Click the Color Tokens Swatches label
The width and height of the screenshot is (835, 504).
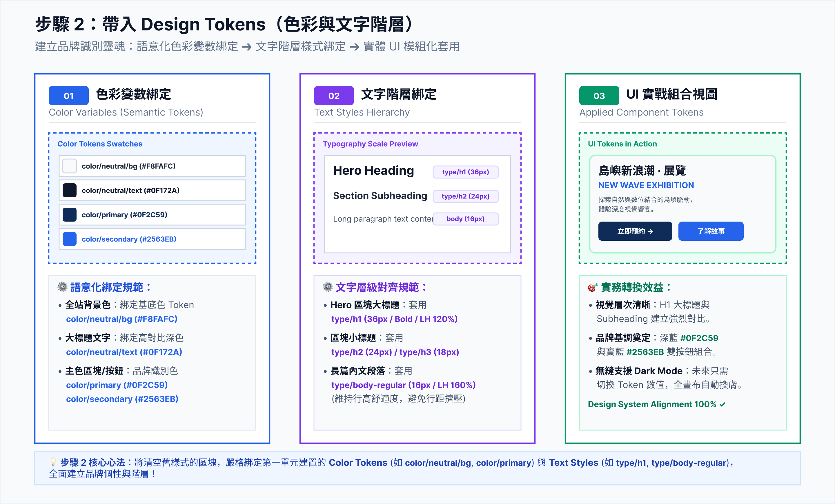tap(100, 144)
